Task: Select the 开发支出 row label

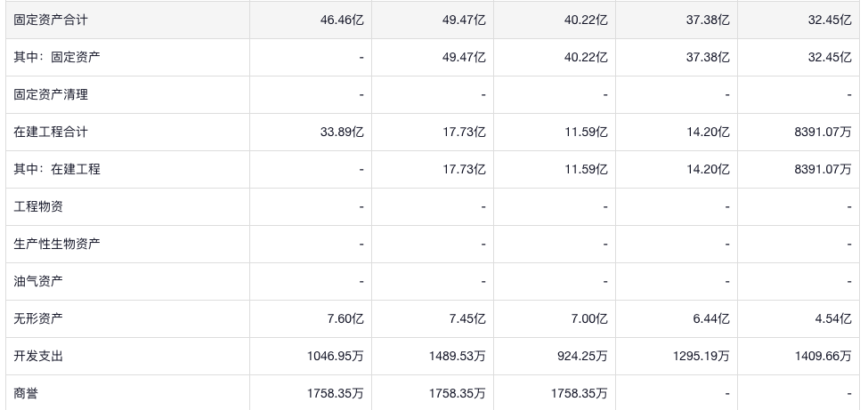Action: pyautogui.click(x=38, y=356)
